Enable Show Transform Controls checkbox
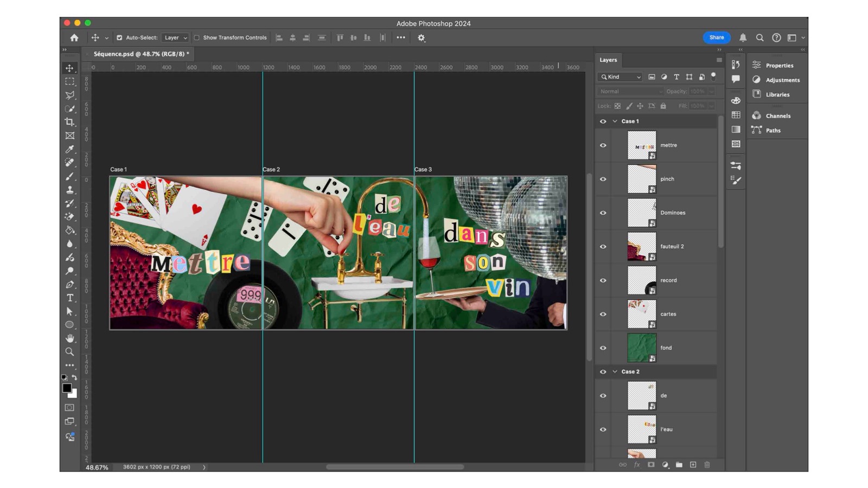Viewport: 868px width, 488px height. 197,38
